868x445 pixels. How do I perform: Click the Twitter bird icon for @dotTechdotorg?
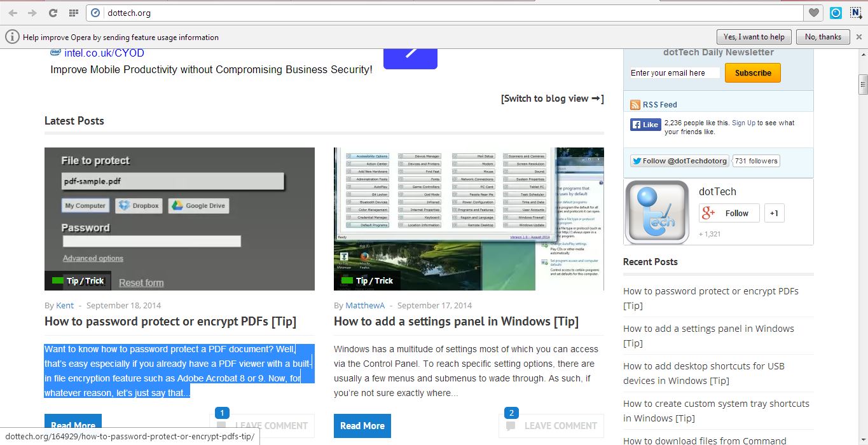pos(637,161)
